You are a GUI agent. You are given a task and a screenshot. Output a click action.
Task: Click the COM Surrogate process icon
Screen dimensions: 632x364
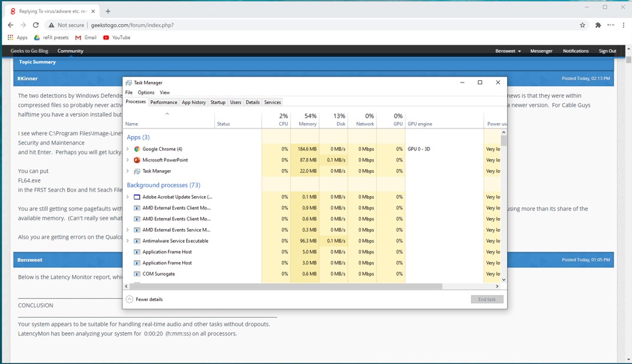(137, 274)
